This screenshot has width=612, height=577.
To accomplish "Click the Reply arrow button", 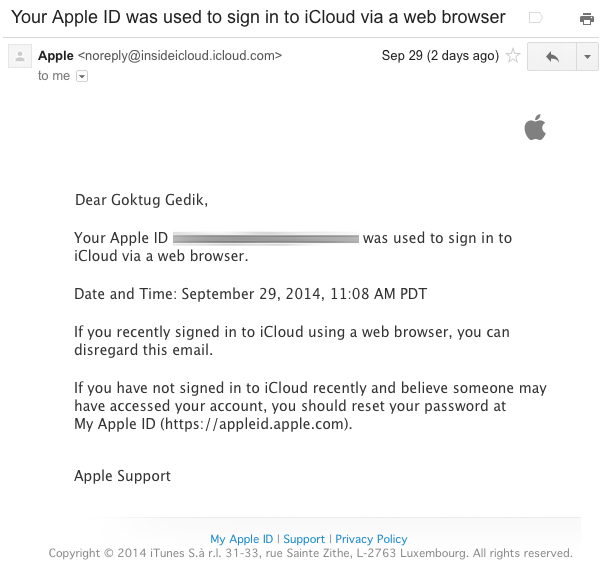I will tap(551, 57).
